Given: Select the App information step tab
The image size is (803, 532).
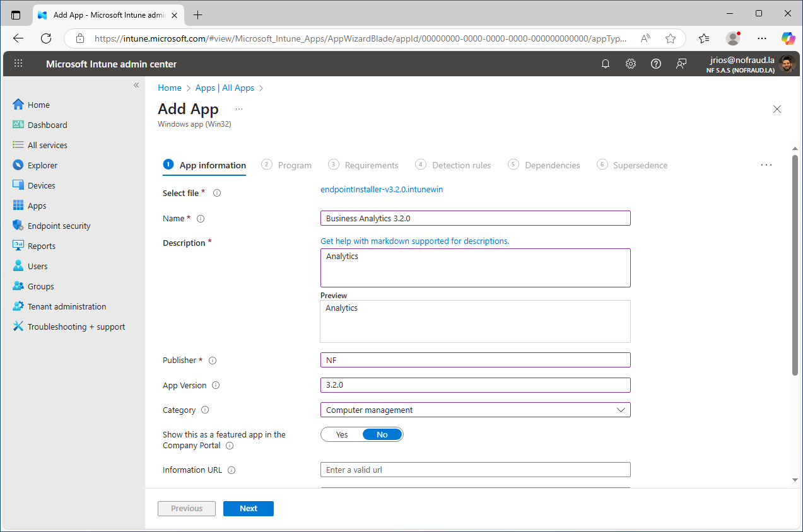Looking at the screenshot, I should point(204,165).
